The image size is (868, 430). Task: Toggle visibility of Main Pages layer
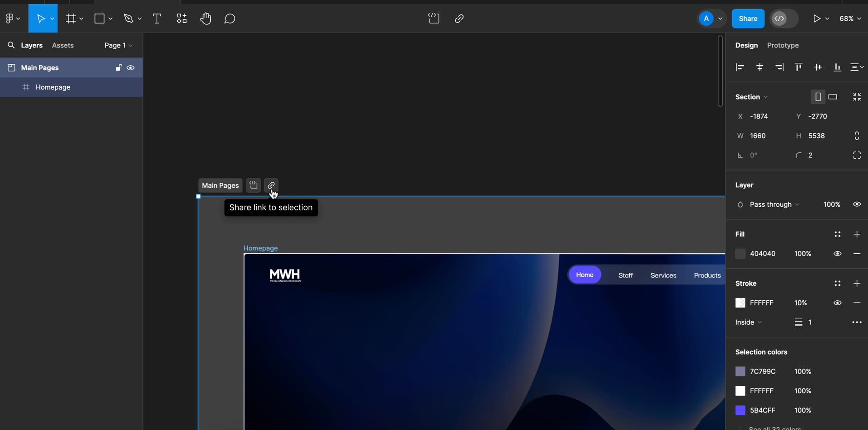click(x=131, y=68)
